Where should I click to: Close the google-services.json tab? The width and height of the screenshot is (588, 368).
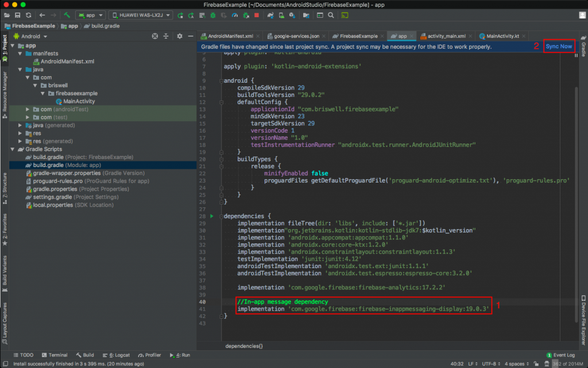(x=324, y=36)
